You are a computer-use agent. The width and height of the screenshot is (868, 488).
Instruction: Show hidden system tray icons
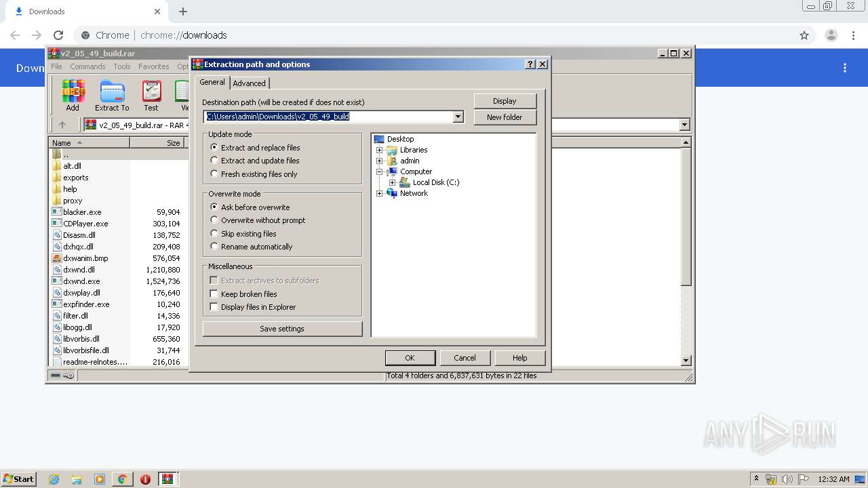coord(757,479)
